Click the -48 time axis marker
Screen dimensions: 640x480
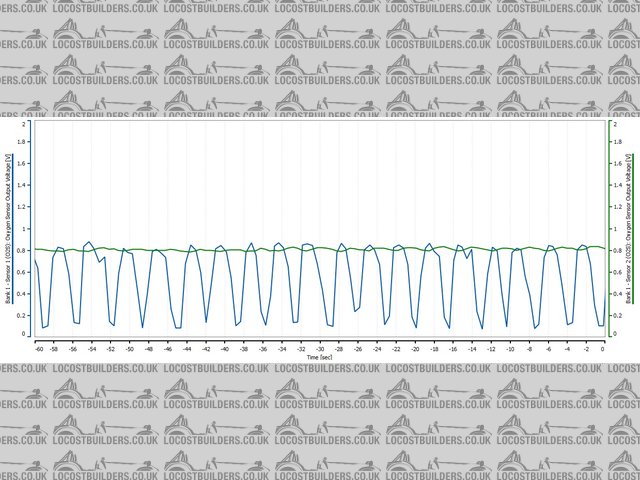coord(152,349)
